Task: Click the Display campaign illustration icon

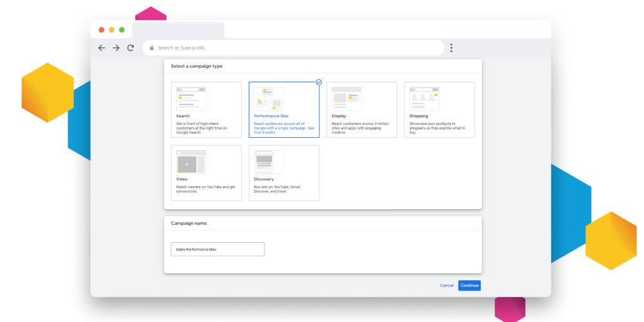Action: click(346, 99)
